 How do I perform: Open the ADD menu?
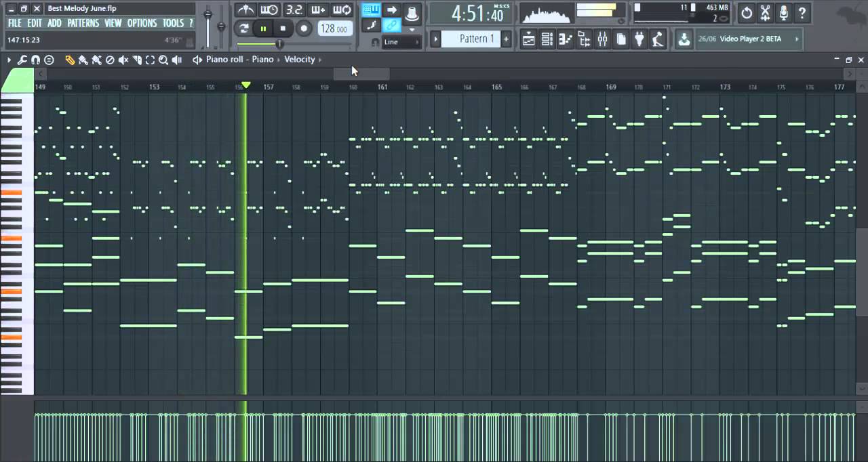[54, 23]
